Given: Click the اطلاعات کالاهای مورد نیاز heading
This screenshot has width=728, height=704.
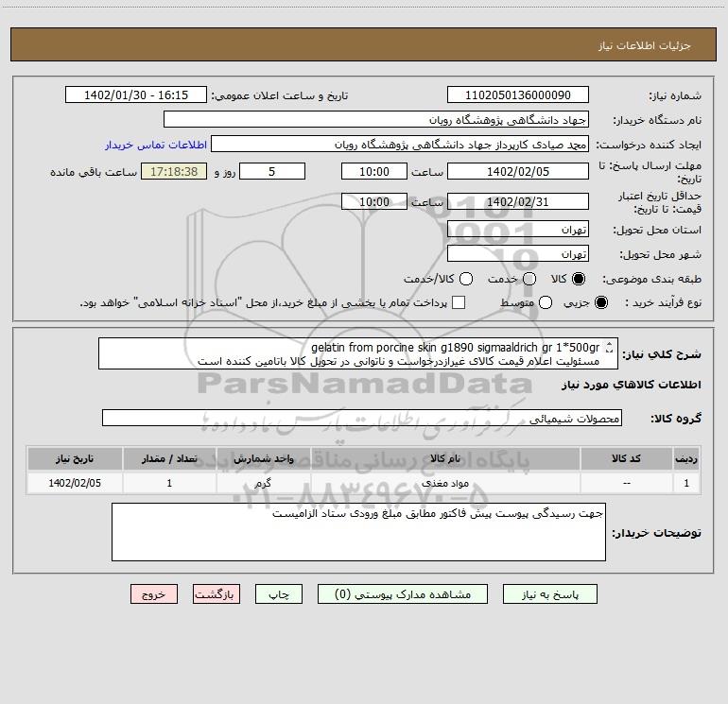Looking at the screenshot, I should [632, 385].
